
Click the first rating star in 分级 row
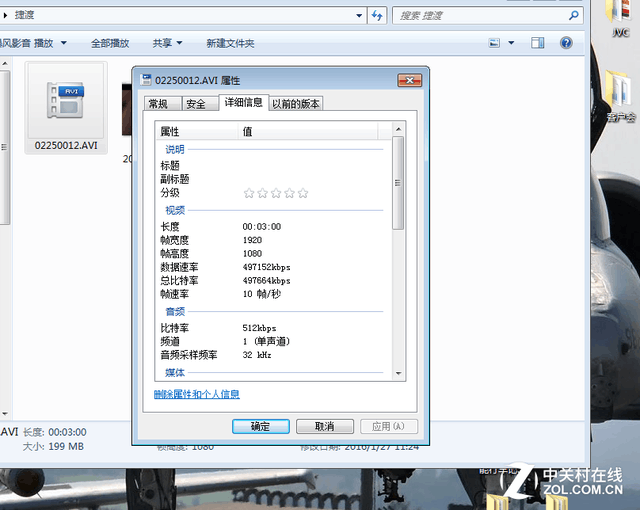coord(249,193)
